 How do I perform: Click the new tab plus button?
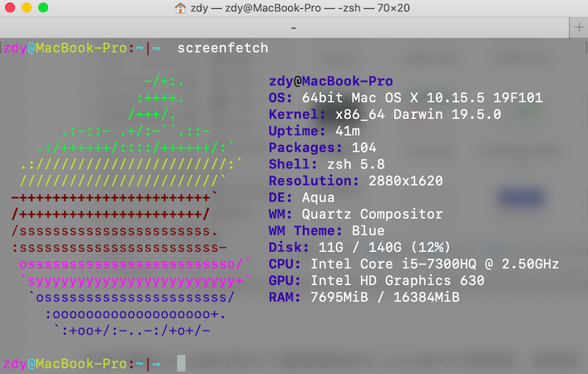[578, 27]
